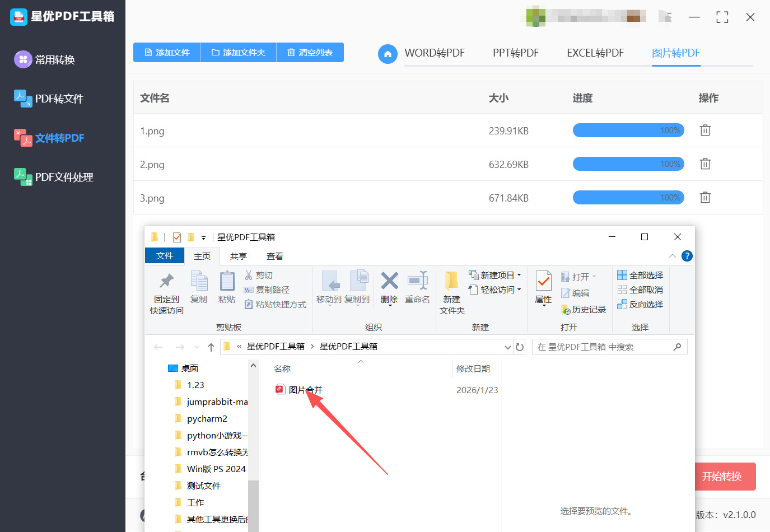Open the pycharm2 folder in tree

201,419
